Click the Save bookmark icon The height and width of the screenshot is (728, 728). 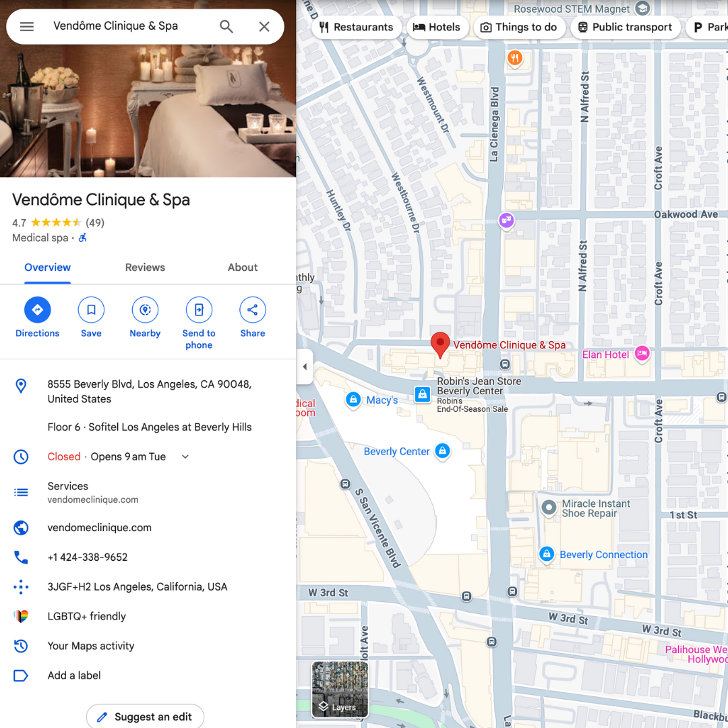coord(91,309)
